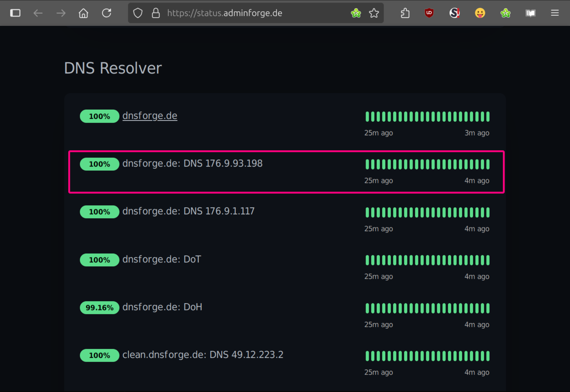Image resolution: width=570 pixels, height=392 pixels.
Task: Click the heartbeat bar of clean.dnsforge.de row
Action: pyautogui.click(x=427, y=356)
